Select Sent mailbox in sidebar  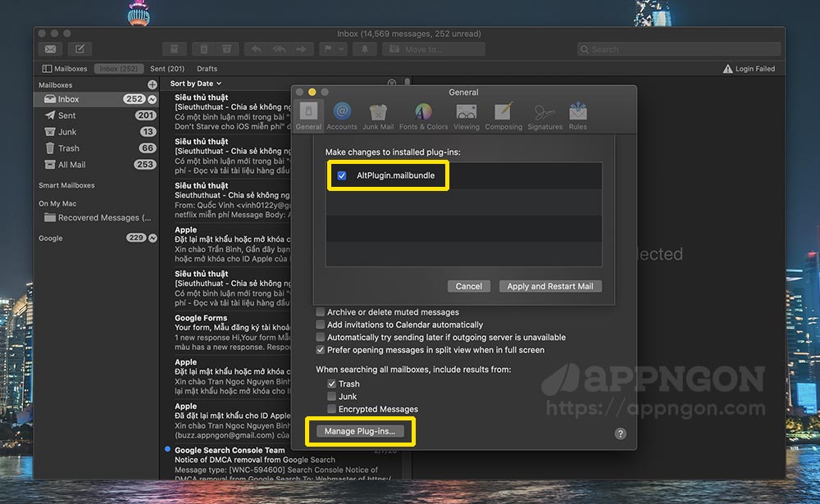click(96, 116)
